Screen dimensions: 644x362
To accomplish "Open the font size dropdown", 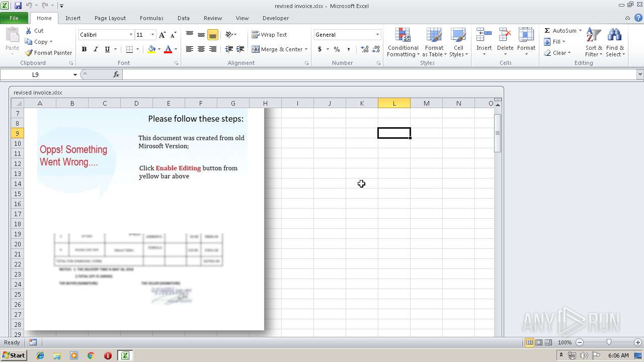I will (x=152, y=35).
